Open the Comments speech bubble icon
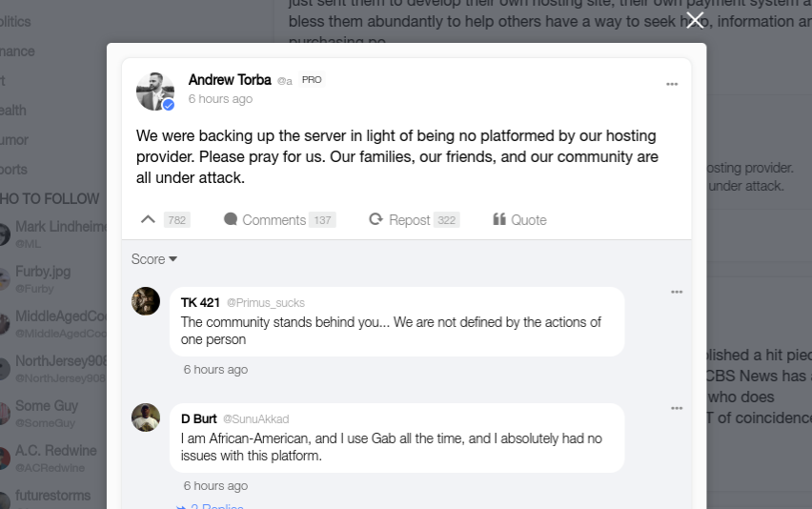 [x=231, y=219]
